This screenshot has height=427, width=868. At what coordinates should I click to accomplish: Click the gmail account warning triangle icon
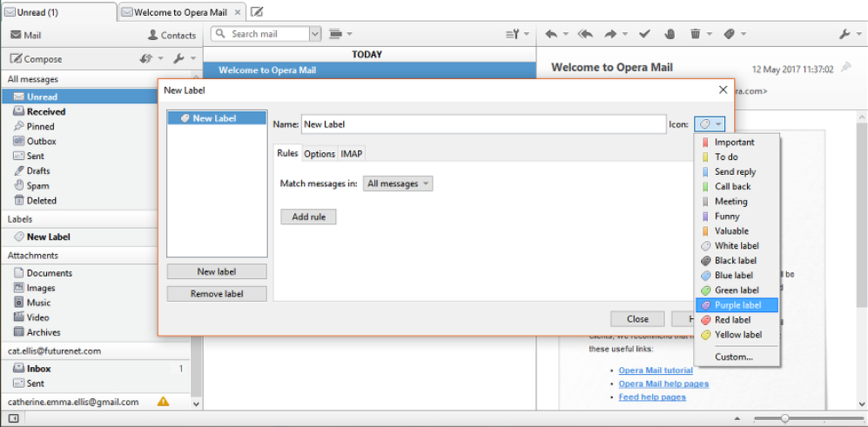click(x=163, y=402)
